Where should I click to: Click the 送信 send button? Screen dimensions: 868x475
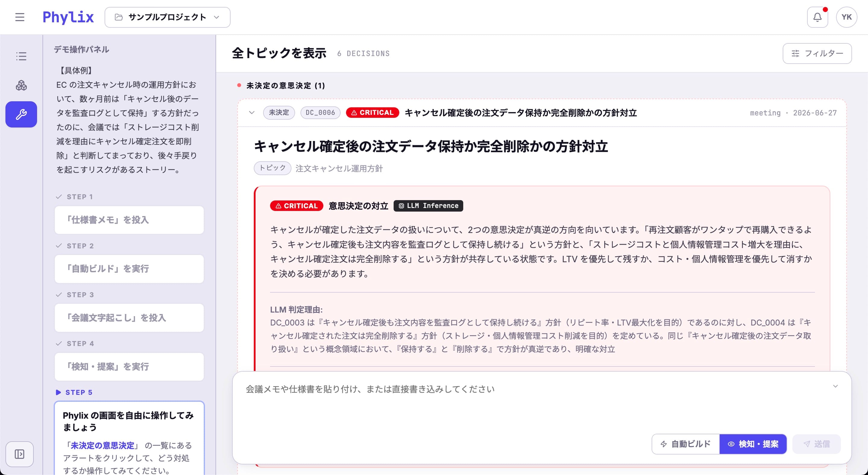coord(816,444)
